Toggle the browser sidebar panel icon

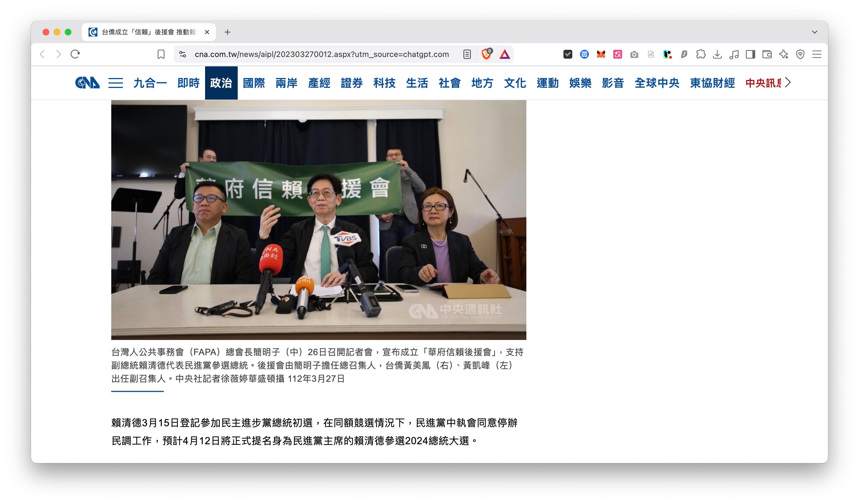750,54
